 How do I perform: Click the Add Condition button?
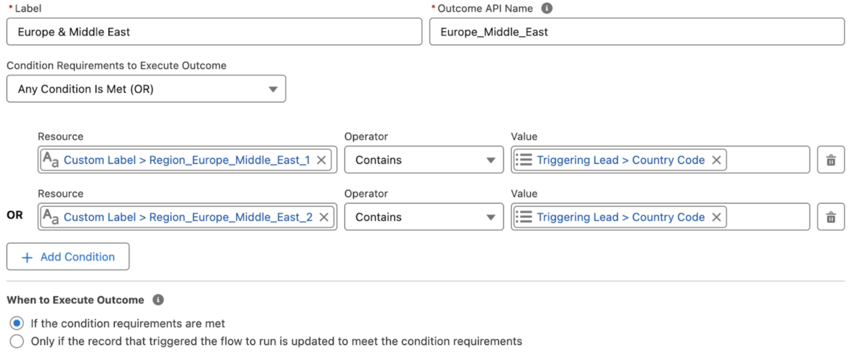(x=67, y=257)
